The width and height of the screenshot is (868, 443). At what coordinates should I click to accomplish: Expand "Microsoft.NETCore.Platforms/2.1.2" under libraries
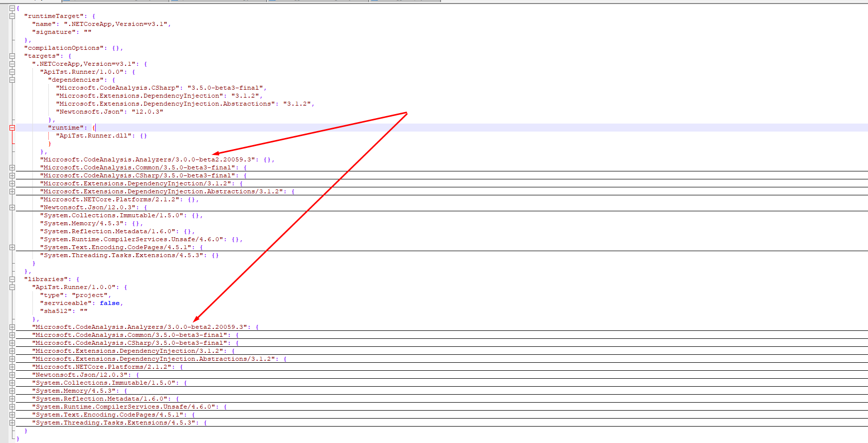pos(12,367)
